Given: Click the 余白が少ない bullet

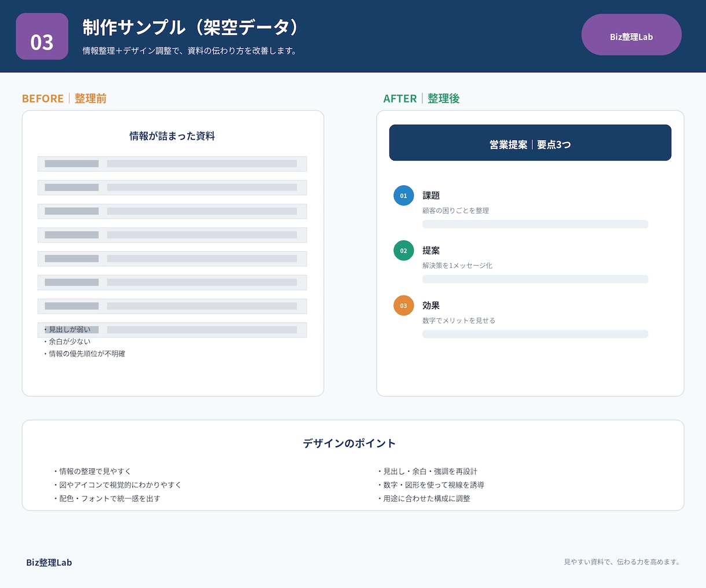Looking at the screenshot, I should 67,341.
